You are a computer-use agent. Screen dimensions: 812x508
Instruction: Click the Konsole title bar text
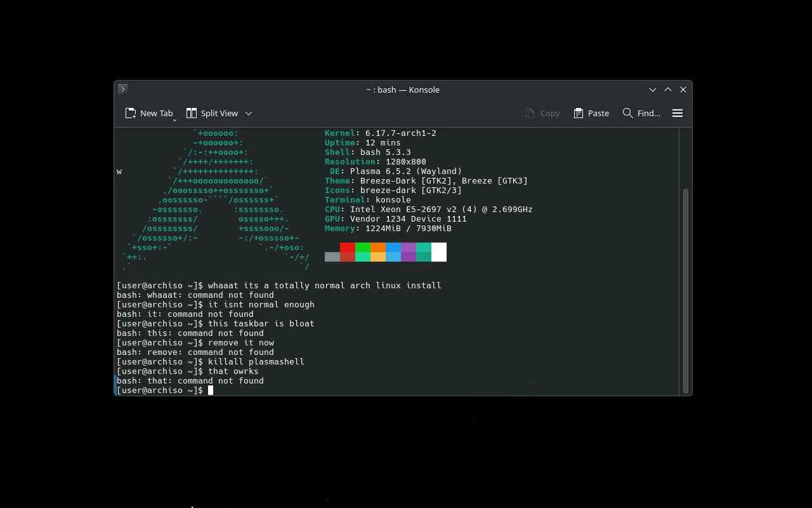[x=403, y=90]
